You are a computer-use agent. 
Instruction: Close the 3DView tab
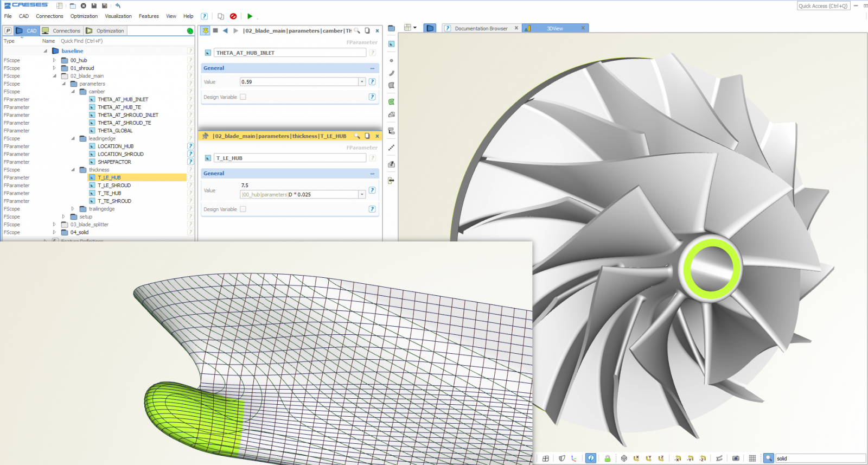583,28
